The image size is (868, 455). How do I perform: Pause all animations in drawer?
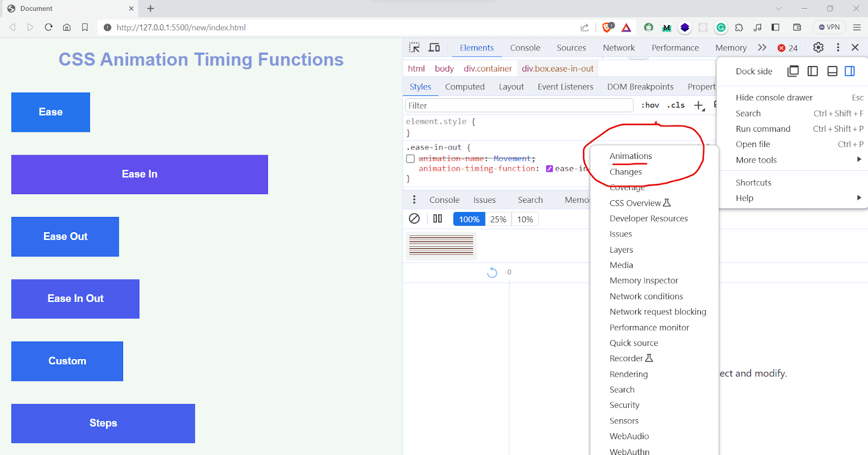[437, 219]
